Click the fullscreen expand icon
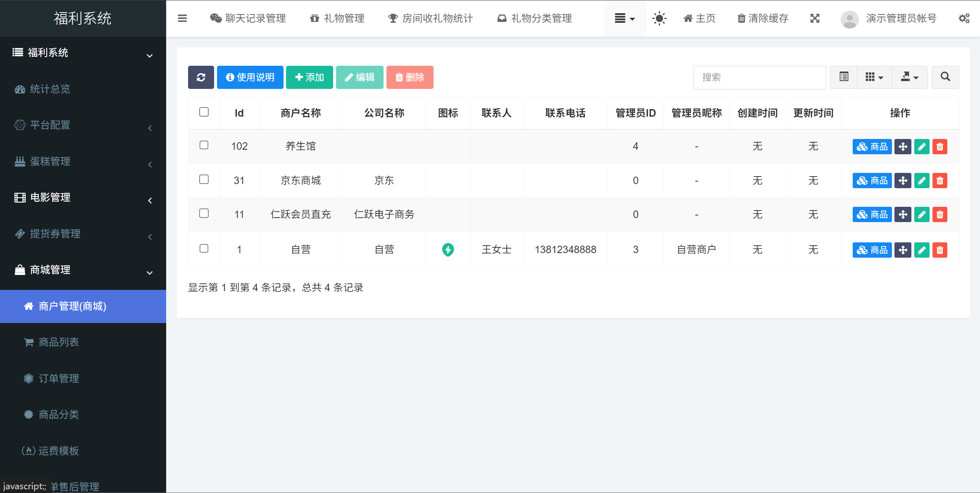 (815, 18)
